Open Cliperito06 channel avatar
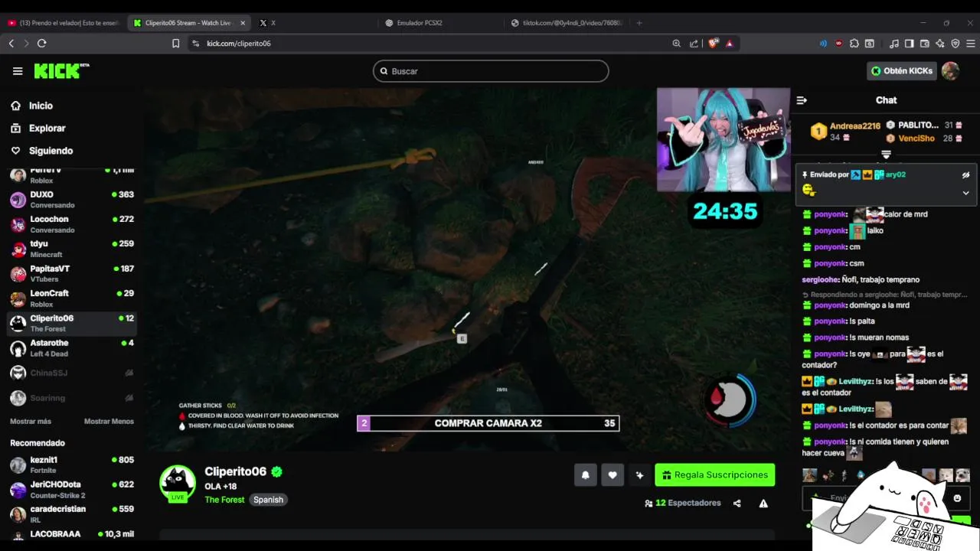This screenshot has height=551, width=980. coord(177,483)
